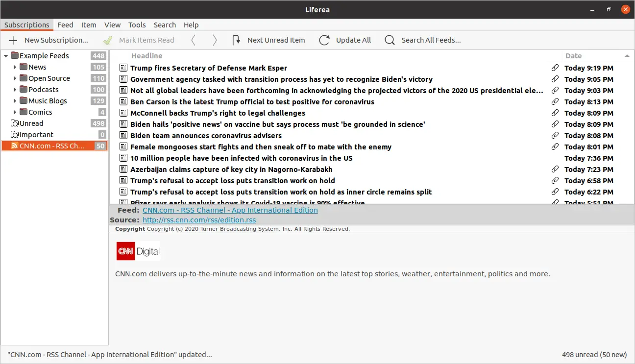This screenshot has height=364, width=635.
Task: Select the Important search folder row
Action: [x=54, y=135]
